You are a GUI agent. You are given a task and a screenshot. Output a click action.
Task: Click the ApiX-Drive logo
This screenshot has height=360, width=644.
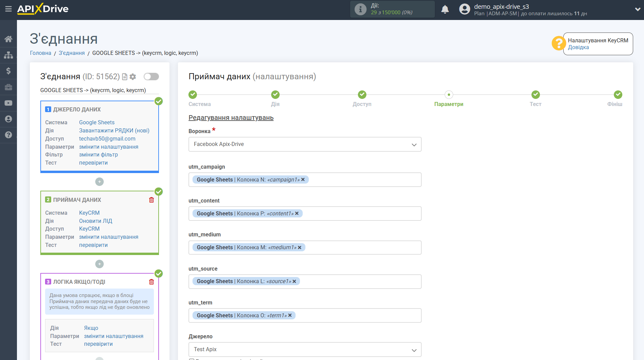click(43, 9)
